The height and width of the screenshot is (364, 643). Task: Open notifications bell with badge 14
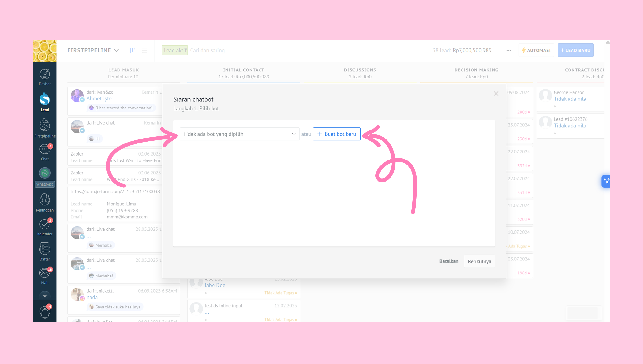pyautogui.click(x=45, y=312)
